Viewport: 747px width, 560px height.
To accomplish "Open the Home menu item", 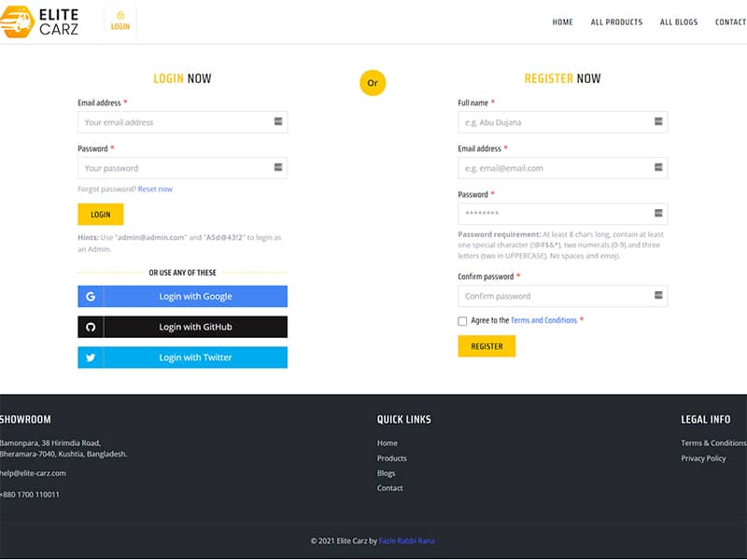I will pyautogui.click(x=562, y=22).
